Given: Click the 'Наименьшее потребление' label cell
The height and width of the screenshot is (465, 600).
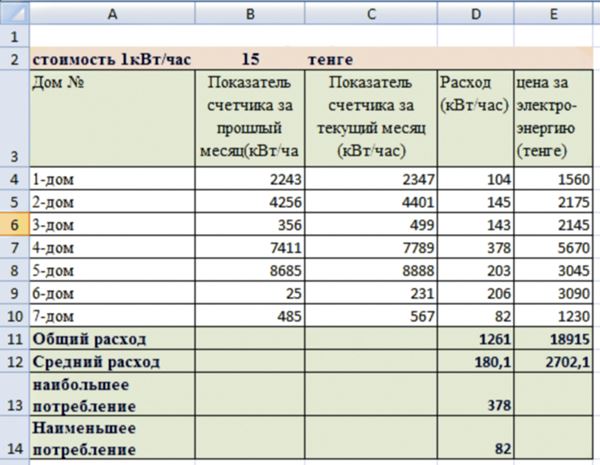Looking at the screenshot, I should tap(112, 437).
